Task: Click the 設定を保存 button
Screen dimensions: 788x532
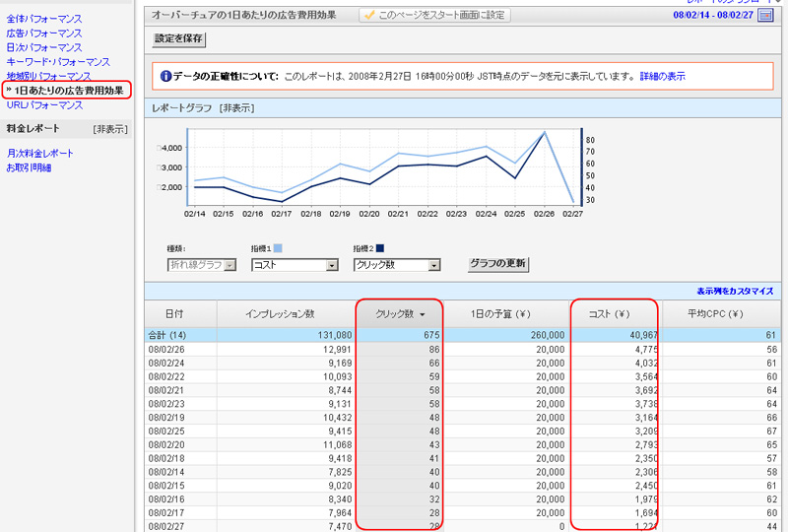Action: [x=178, y=38]
